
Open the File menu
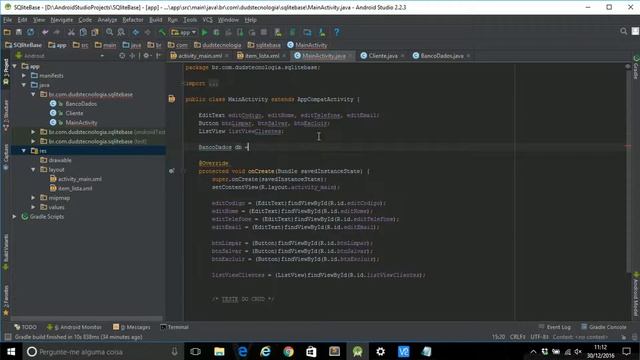tap(7, 20)
